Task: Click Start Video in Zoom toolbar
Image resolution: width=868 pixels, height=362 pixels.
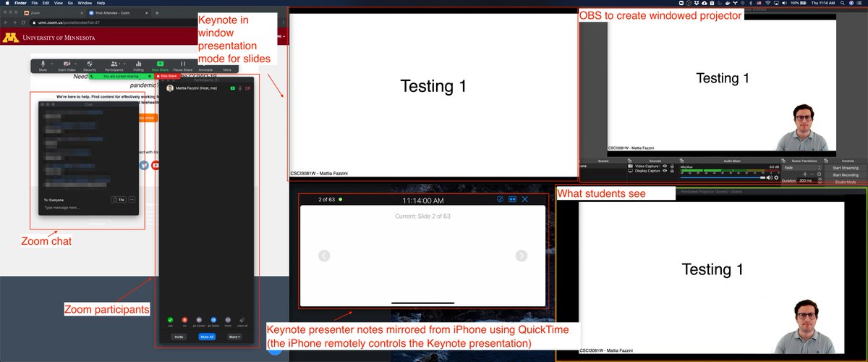Action: click(66, 65)
